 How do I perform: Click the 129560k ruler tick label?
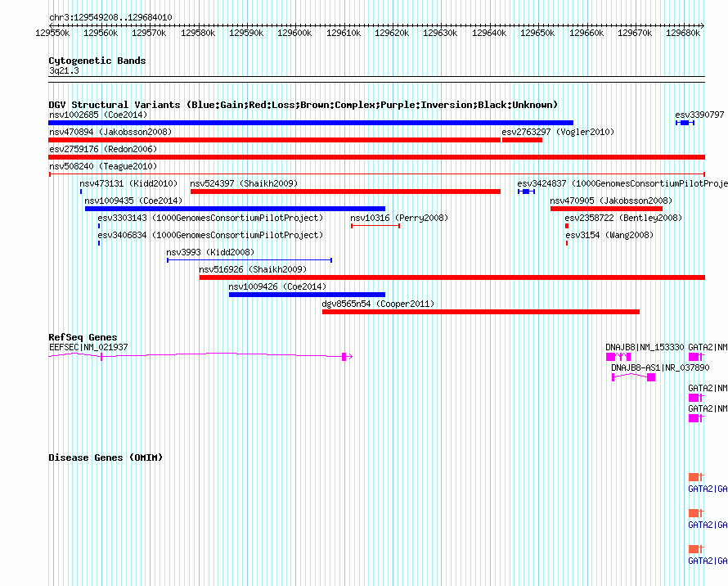point(101,33)
